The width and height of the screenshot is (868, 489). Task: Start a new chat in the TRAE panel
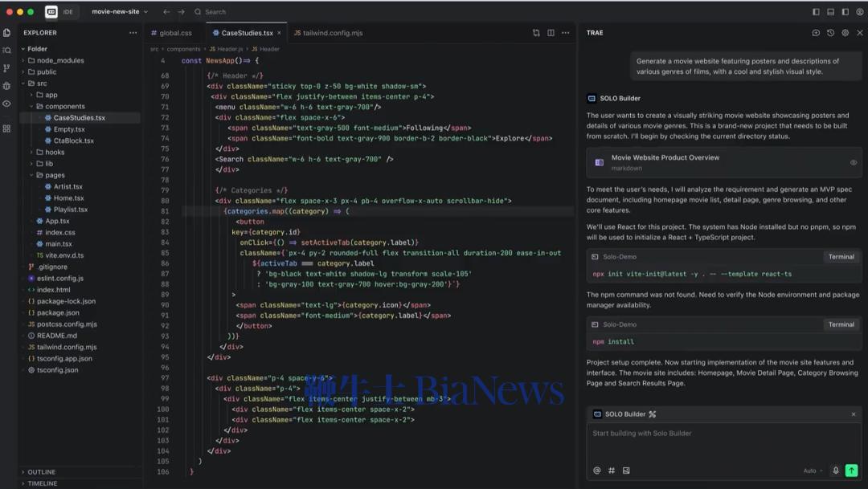click(x=816, y=33)
